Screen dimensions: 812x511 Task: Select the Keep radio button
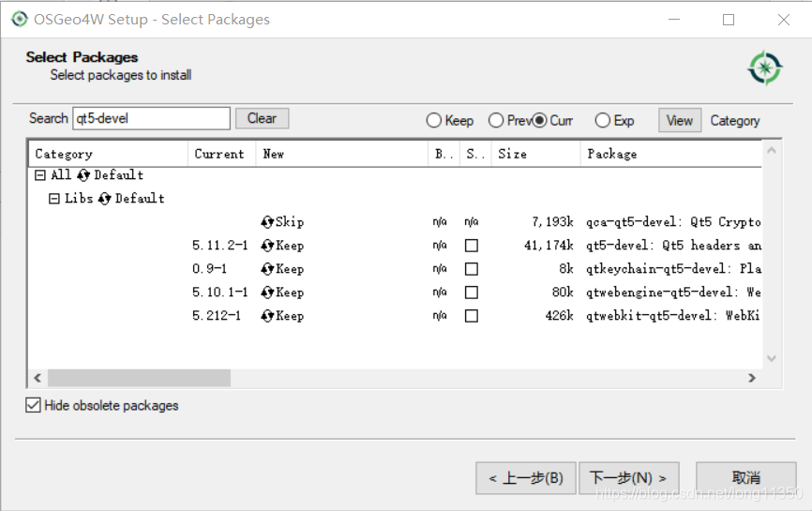pyautogui.click(x=434, y=121)
